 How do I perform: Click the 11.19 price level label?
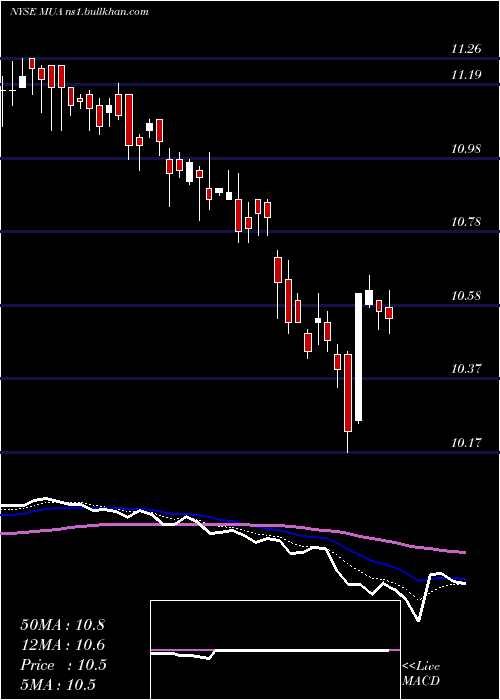coord(466,75)
